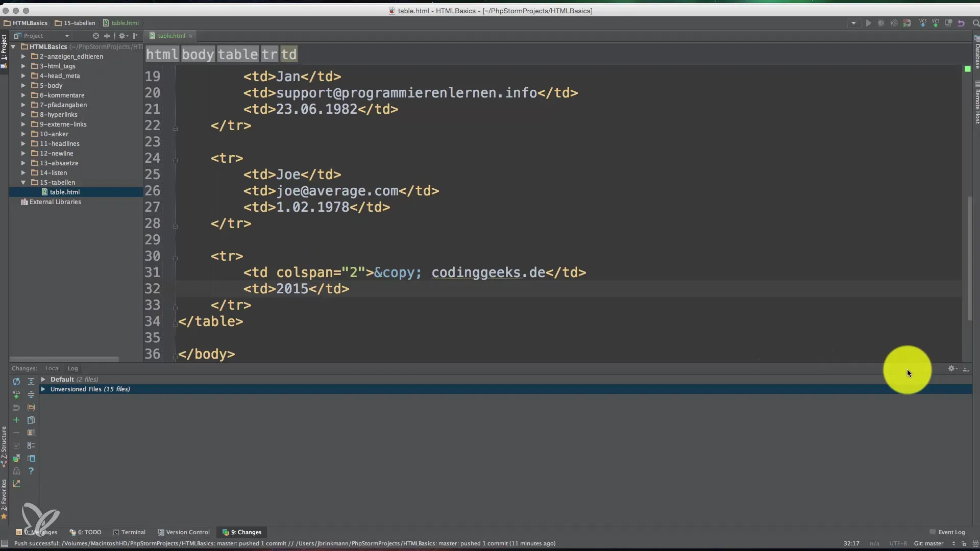This screenshot has width=980, height=551.
Task: Start the Debug bug icon
Action: [881, 23]
